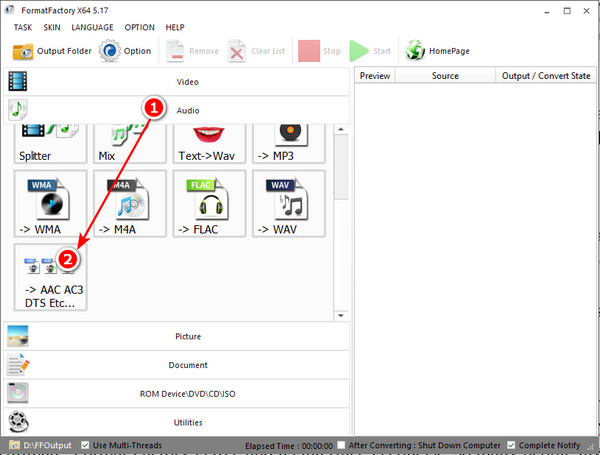This screenshot has width=600, height=455.
Task: Click the Utilities film reel icon
Action: 18,422
